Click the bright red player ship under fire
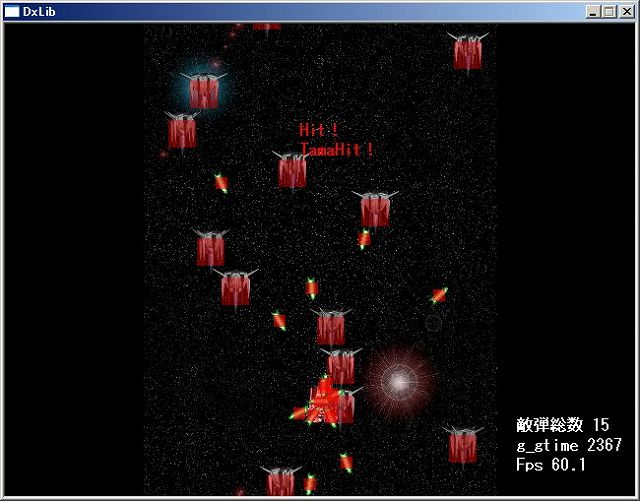 pyautogui.click(x=323, y=402)
